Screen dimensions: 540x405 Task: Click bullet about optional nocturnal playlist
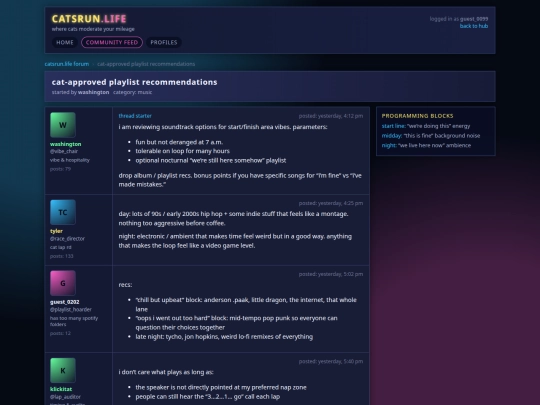coord(211,160)
